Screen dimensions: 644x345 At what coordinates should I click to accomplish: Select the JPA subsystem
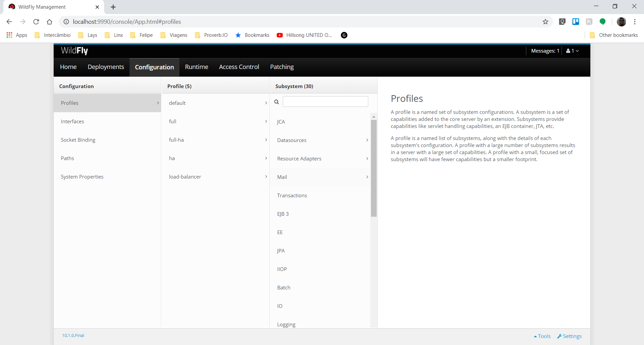[x=320, y=251]
